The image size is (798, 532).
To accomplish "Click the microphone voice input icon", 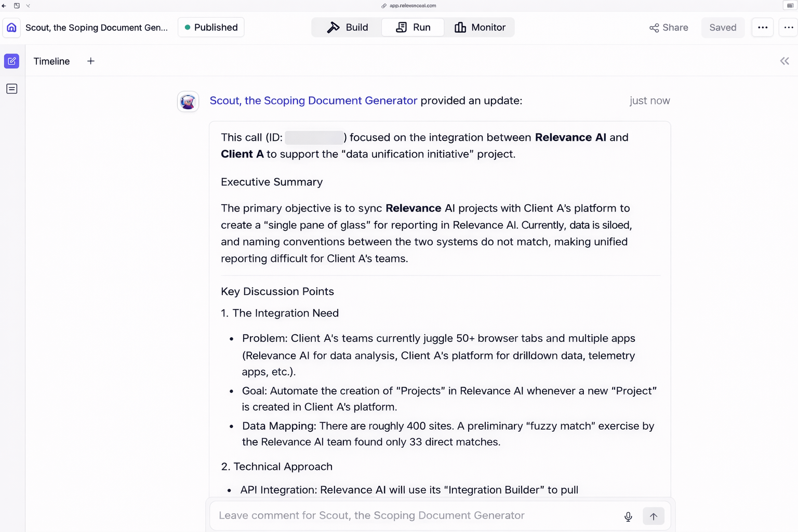I will tap(628, 516).
